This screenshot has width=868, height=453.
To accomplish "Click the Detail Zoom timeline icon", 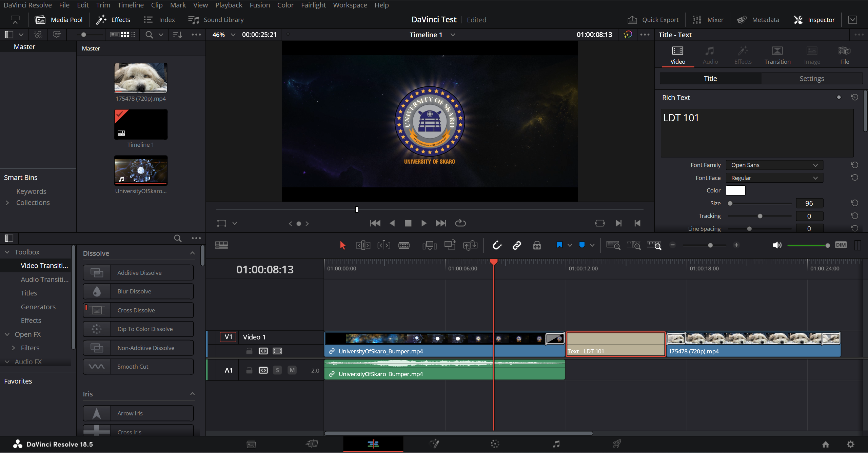I will (633, 245).
